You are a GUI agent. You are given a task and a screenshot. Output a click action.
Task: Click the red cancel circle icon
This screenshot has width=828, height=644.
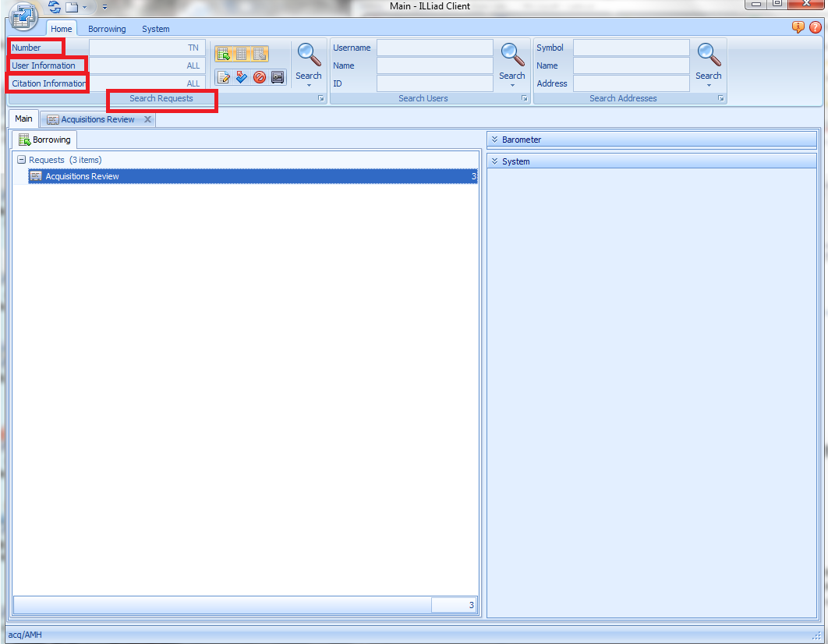coord(260,77)
